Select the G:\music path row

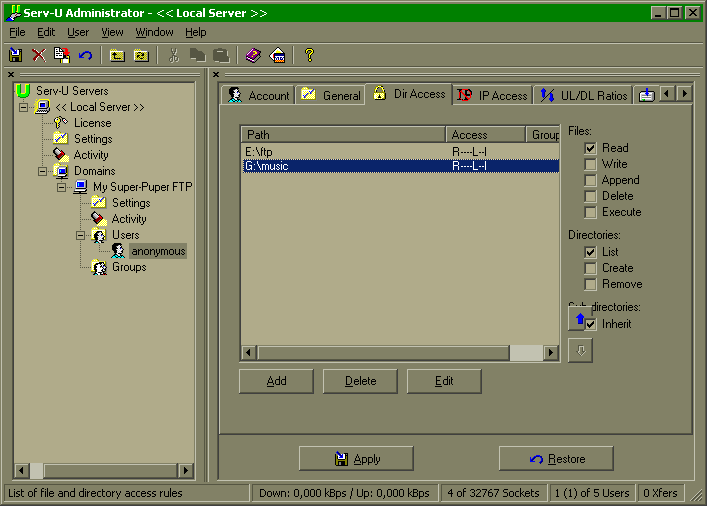pyautogui.click(x=400, y=166)
